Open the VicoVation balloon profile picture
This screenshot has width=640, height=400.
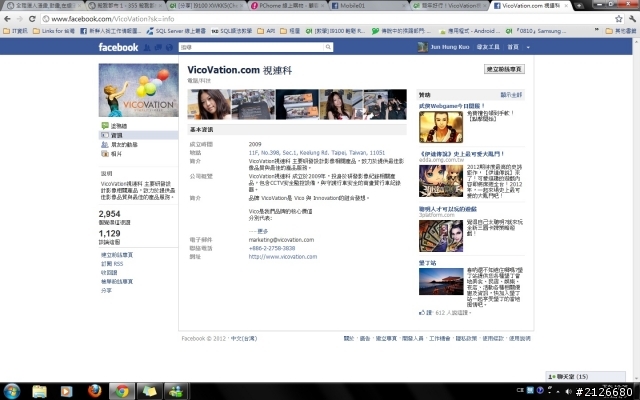(x=138, y=90)
